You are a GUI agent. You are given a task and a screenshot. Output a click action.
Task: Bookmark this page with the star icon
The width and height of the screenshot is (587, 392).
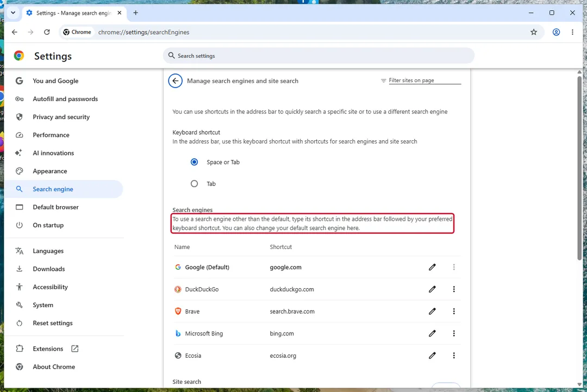534,32
